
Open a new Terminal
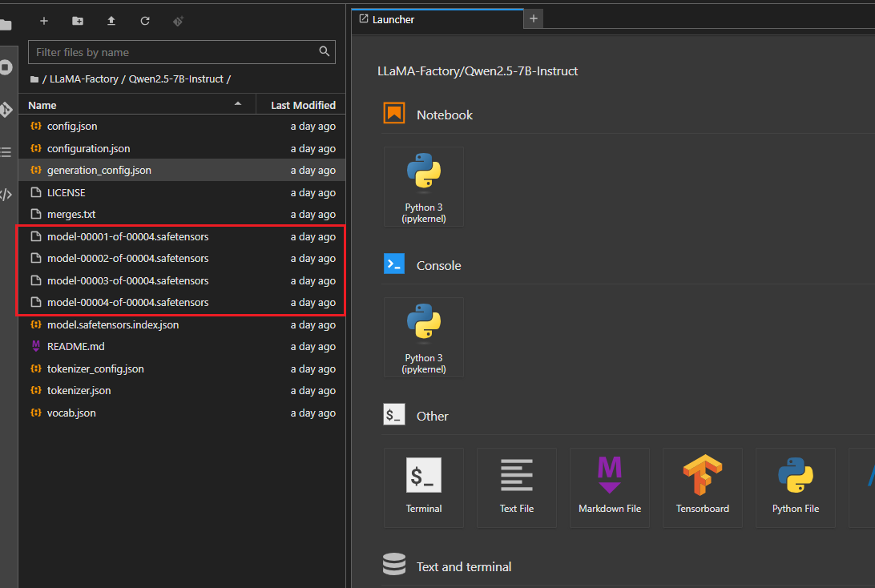coord(424,488)
